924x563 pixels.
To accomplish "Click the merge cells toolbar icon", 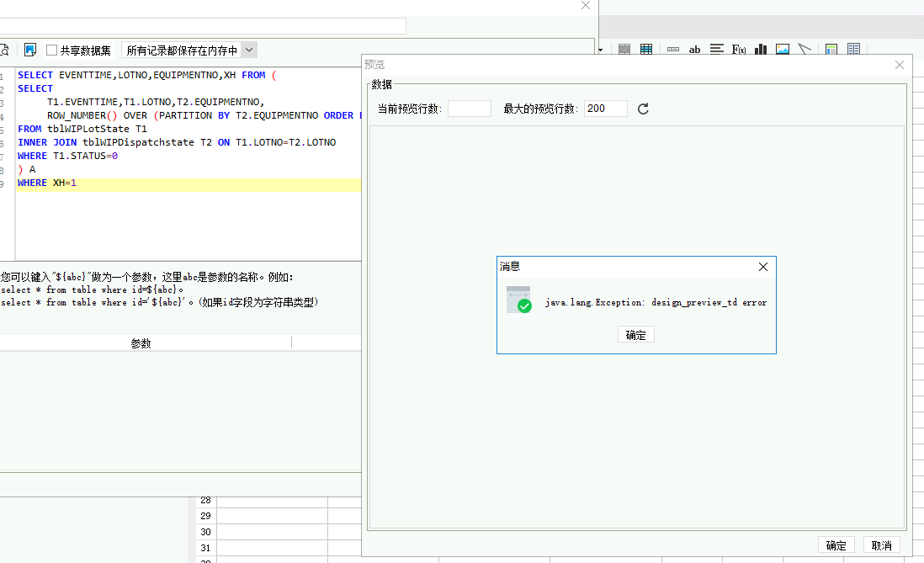I will tap(624, 50).
